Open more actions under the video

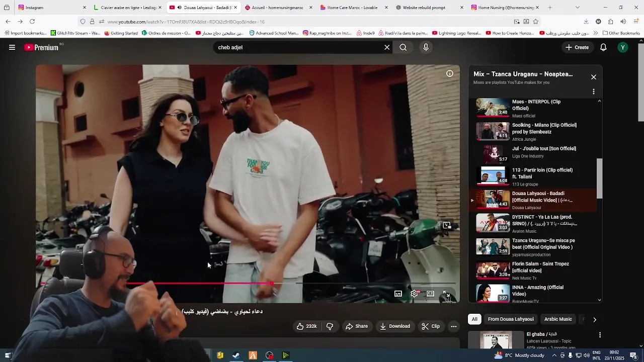pos(453,326)
